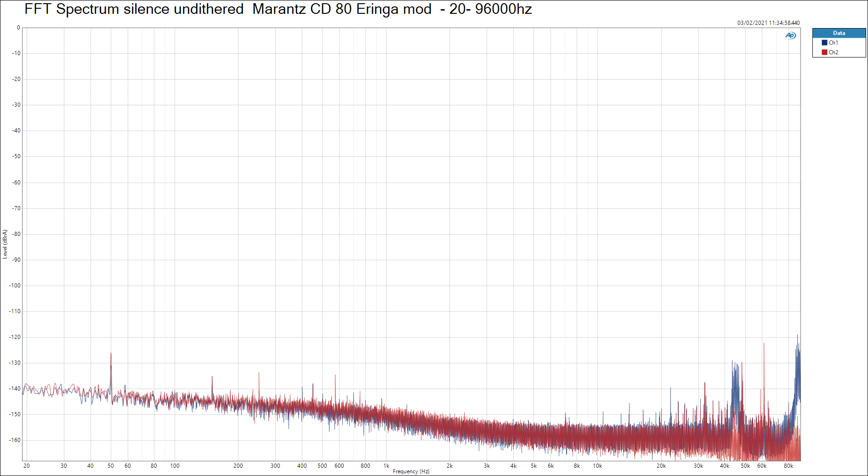Viewport: 868px width, 476px height.
Task: Select the Ch1 label in the legend
Action: (x=833, y=43)
